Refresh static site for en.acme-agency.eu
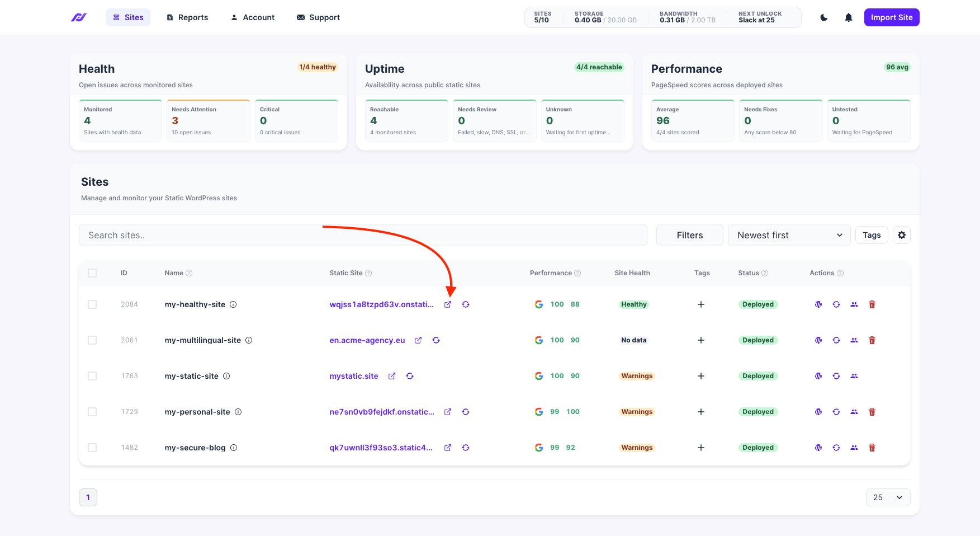The width and height of the screenshot is (980, 536). (436, 340)
